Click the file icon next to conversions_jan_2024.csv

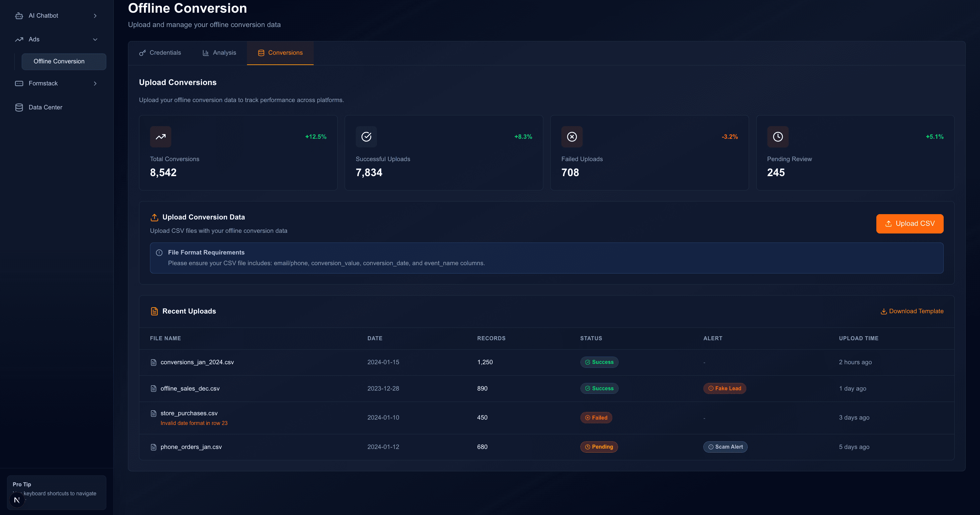(x=153, y=362)
